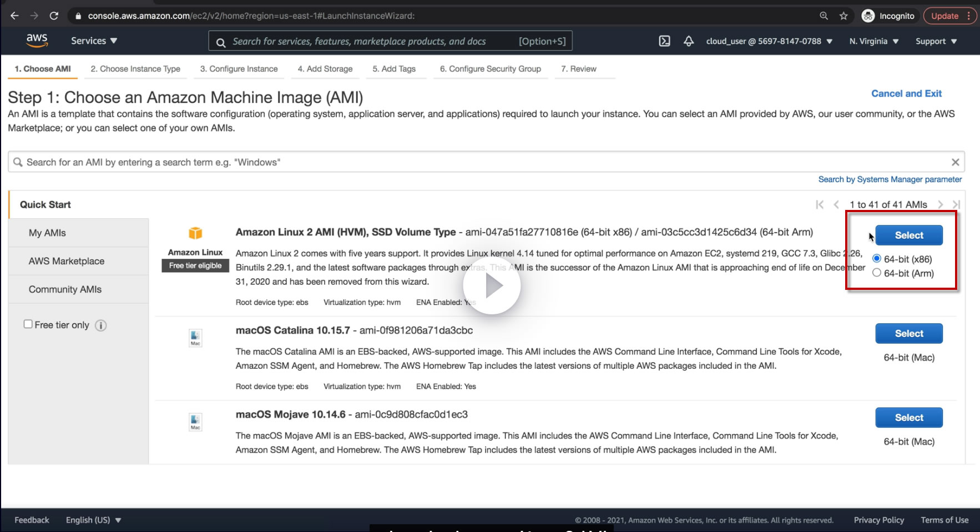The image size is (980, 532).
Task: Click the browser zoom magnifier icon
Action: pos(824,16)
